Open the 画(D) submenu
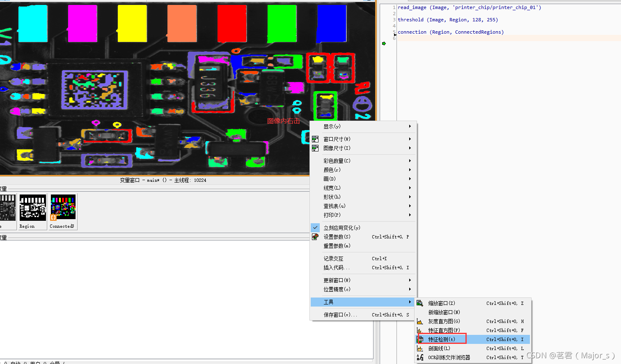The height and width of the screenshot is (364, 621). pos(363,179)
